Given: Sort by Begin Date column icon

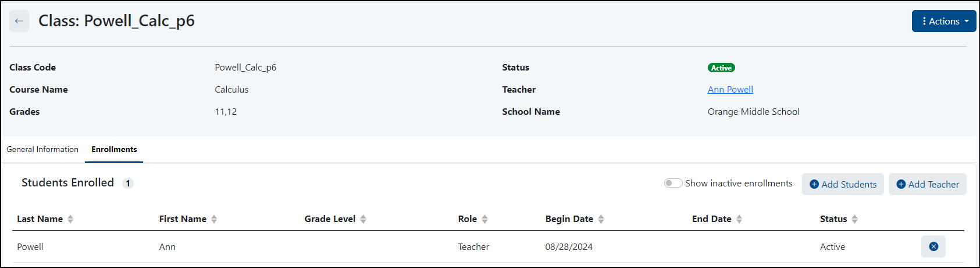Looking at the screenshot, I should point(601,219).
